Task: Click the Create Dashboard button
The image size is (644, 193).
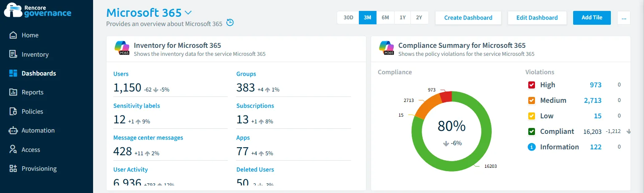Action: pyautogui.click(x=468, y=18)
